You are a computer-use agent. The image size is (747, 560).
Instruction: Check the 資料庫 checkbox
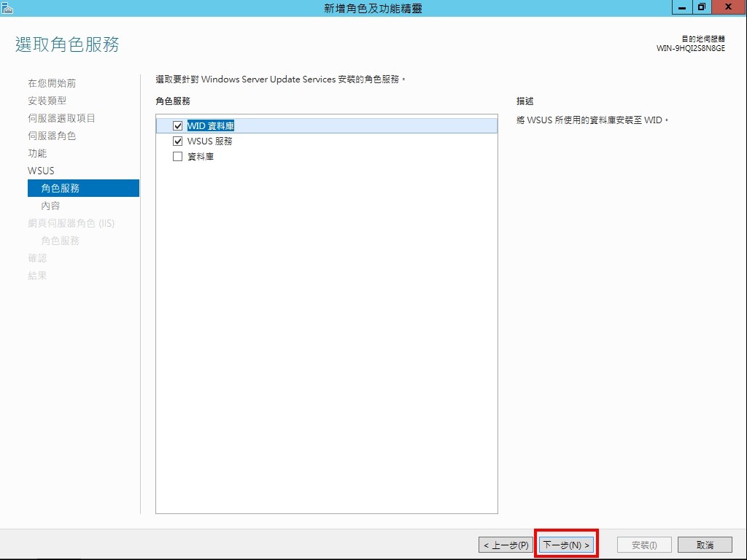pos(178,156)
